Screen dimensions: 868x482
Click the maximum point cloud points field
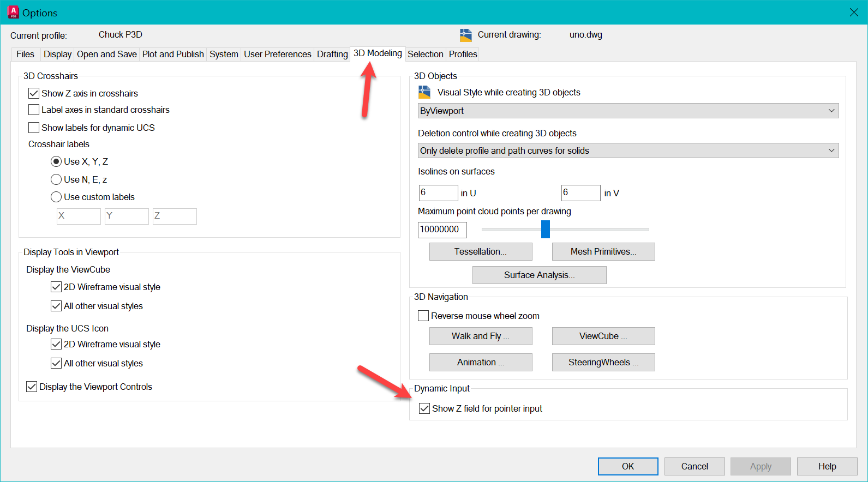[x=442, y=230]
